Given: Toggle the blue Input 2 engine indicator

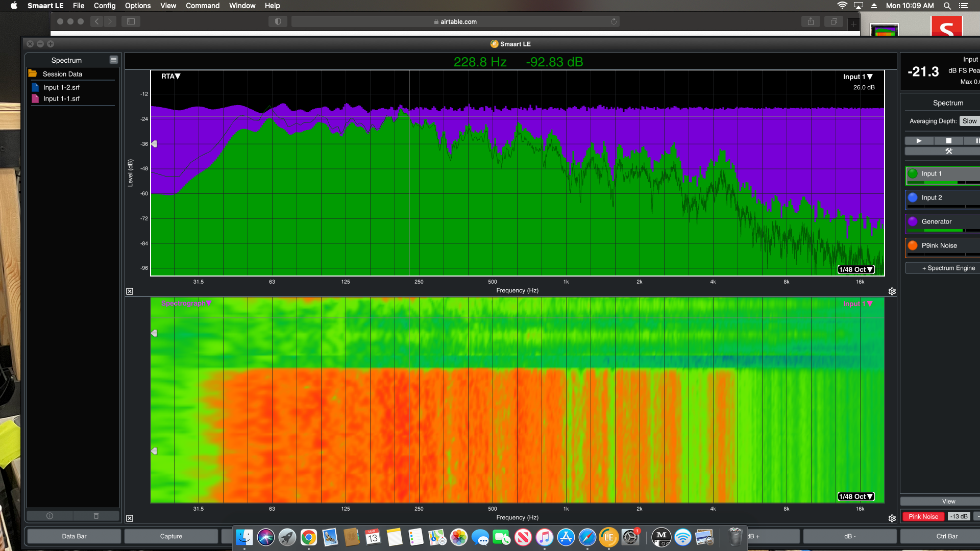Looking at the screenshot, I should [913, 197].
